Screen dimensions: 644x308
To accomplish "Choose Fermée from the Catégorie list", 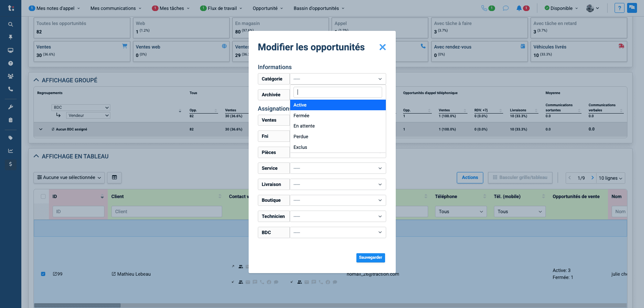I will [338, 116].
